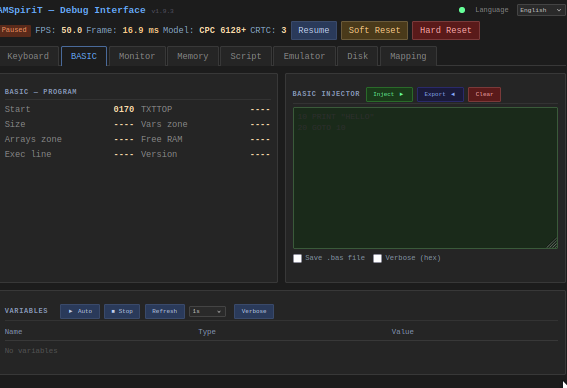Image resolution: width=567 pixels, height=388 pixels.
Task: Click the Export button
Action: tap(440, 94)
